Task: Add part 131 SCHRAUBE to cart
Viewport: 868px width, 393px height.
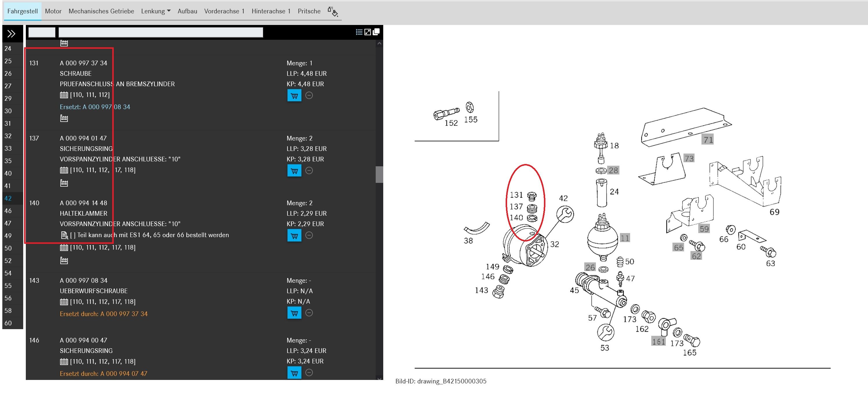Action: (x=294, y=96)
